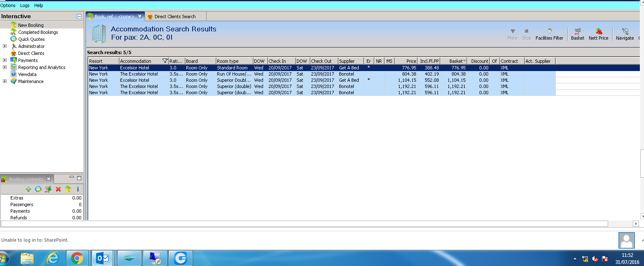644x266 pixels.
Task: Click the Contract column header
Action: click(512, 61)
